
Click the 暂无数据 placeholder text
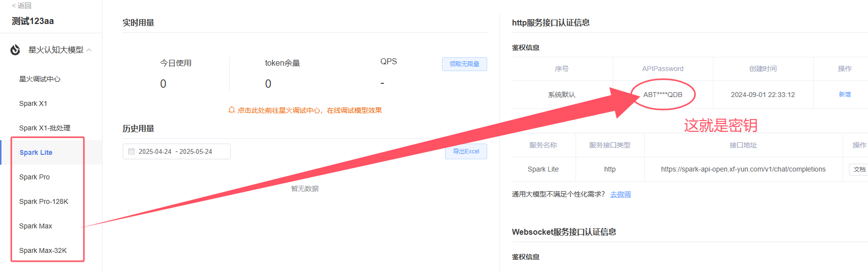pos(305,189)
